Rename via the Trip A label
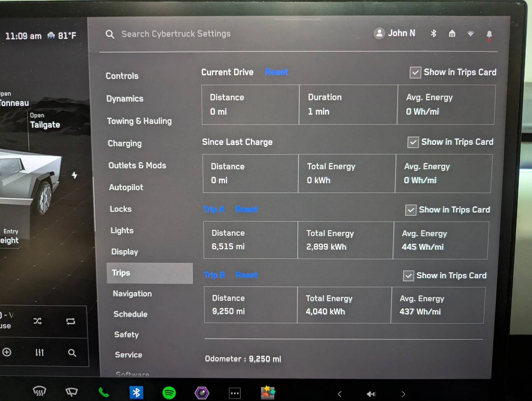 pyautogui.click(x=214, y=209)
